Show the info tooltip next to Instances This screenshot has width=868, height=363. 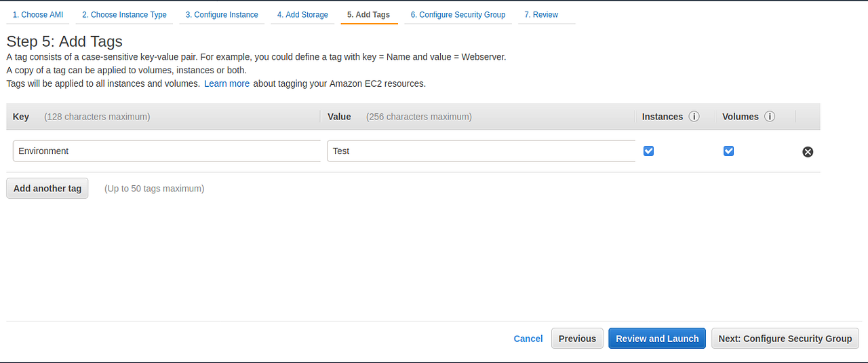pos(694,117)
